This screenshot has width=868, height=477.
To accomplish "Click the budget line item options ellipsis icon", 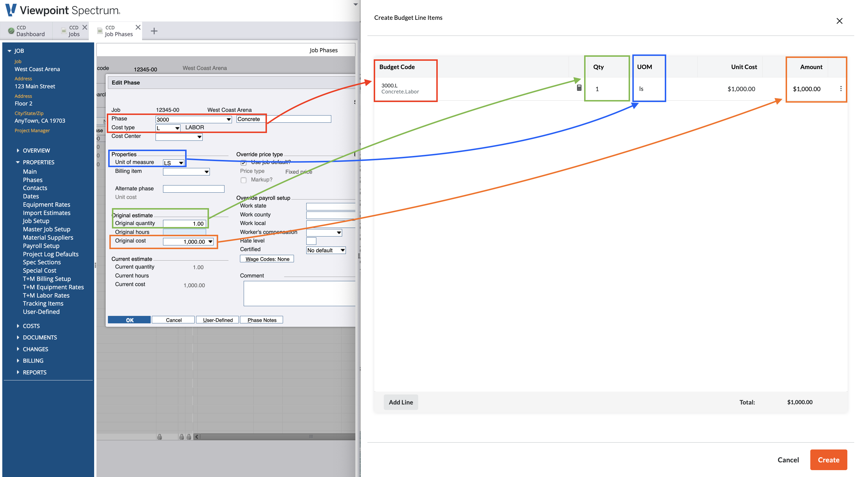I will point(841,89).
